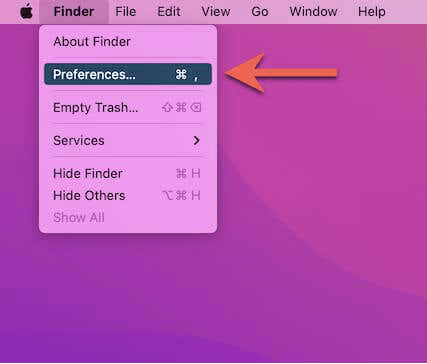Close the open Finder menu title
Screen dimensions: 427x364
click(74, 12)
